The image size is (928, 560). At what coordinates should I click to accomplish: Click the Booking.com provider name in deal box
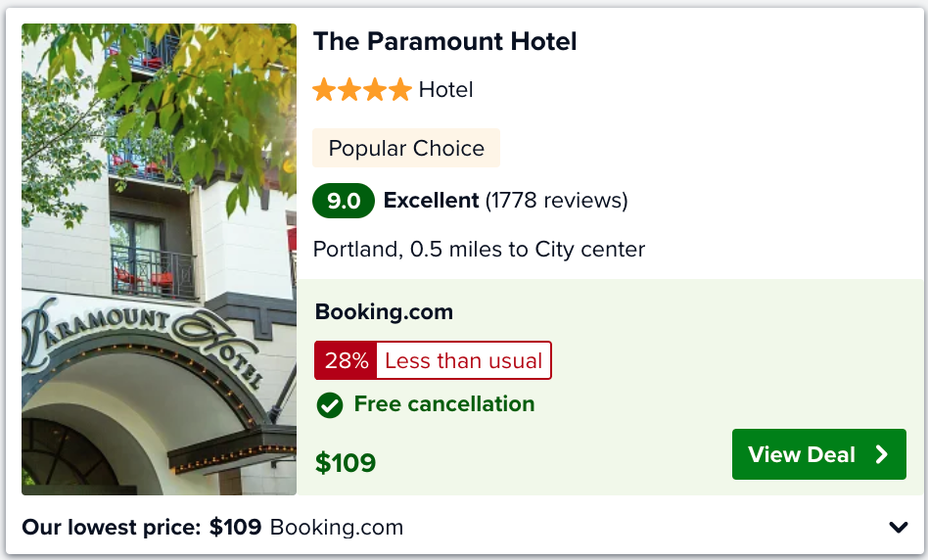pos(384,311)
